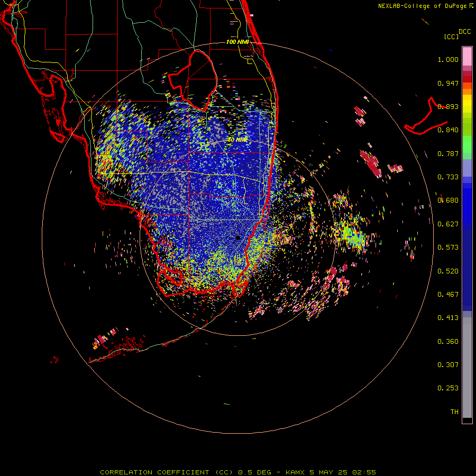476x476 pixels.
Task: Click the correlation coefficient caption at bottom
Action: click(238, 472)
